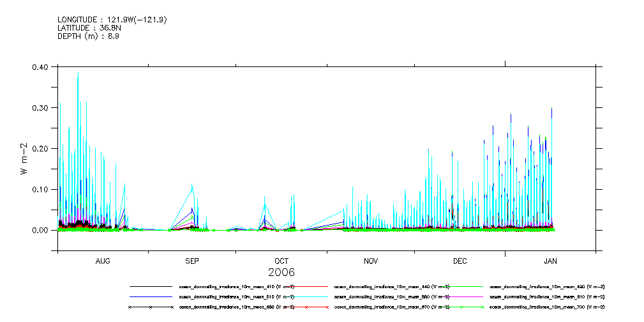Viewport: 644px width, 322px height.
Task: Click the blue line swatch for 510 legend
Action: click(x=151, y=297)
